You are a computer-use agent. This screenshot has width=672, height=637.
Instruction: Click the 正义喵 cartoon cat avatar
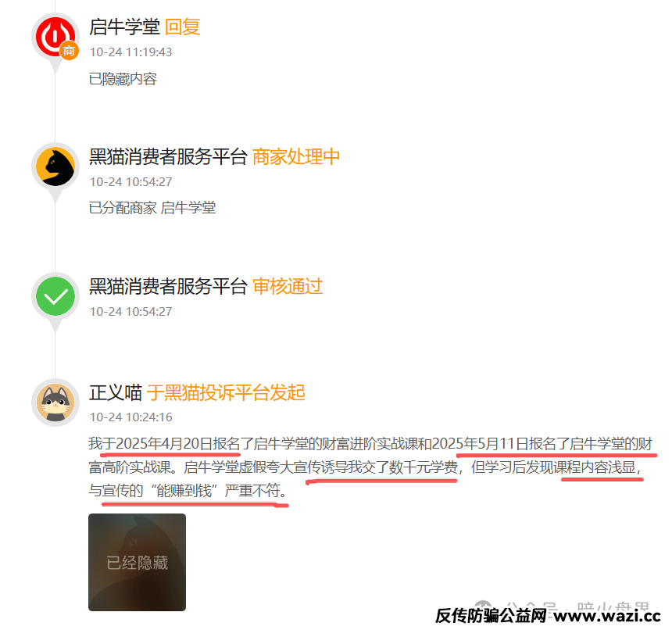(x=55, y=403)
